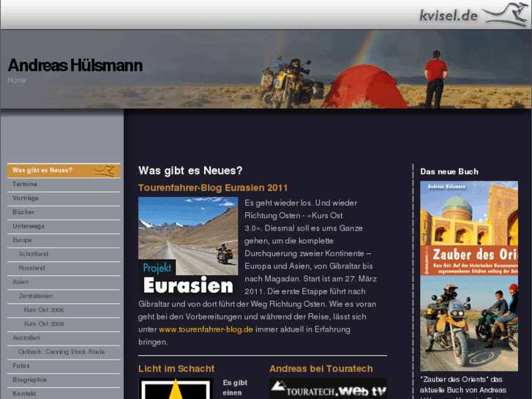
Task: Open Zentralasien subpage
Action: 64,296
